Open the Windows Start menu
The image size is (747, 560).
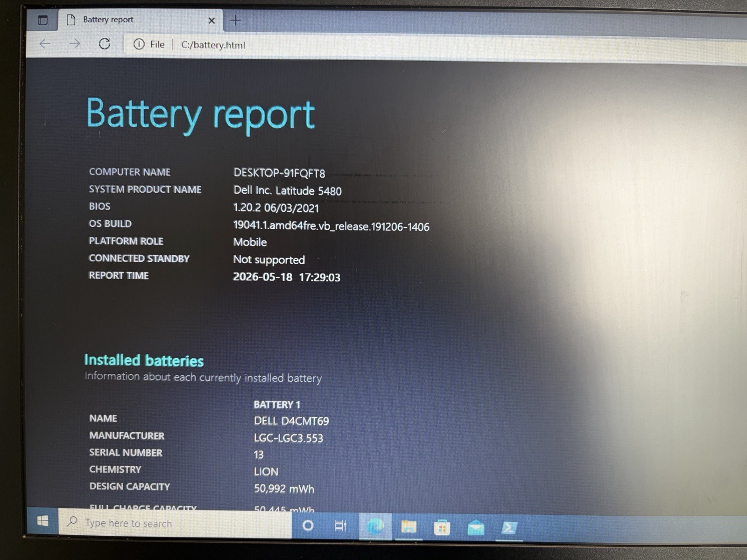(x=42, y=521)
